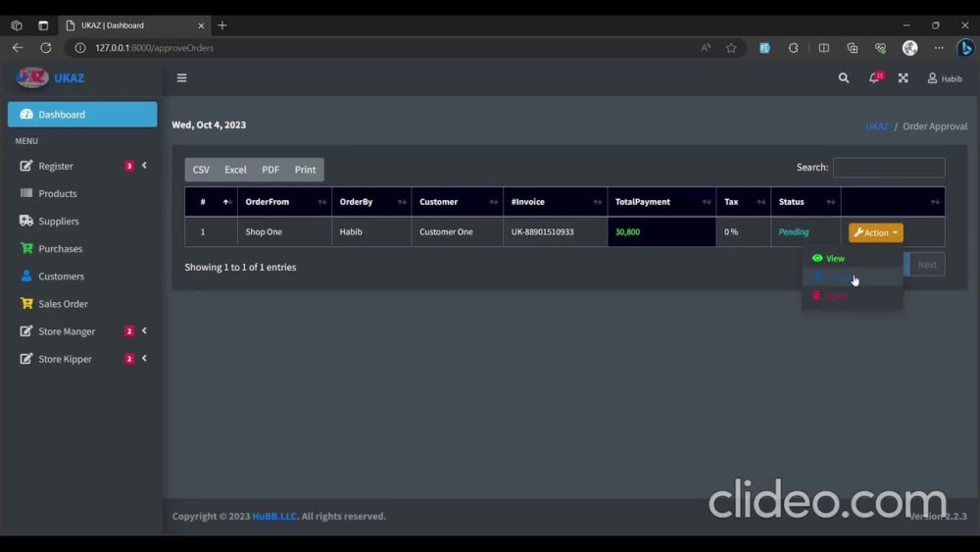Open browser extensions puzzle icon
Screen dimensions: 980x552
[x=794, y=47]
